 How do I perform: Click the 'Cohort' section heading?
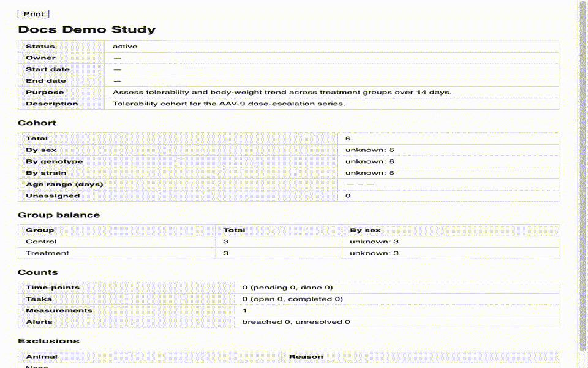[x=37, y=123]
